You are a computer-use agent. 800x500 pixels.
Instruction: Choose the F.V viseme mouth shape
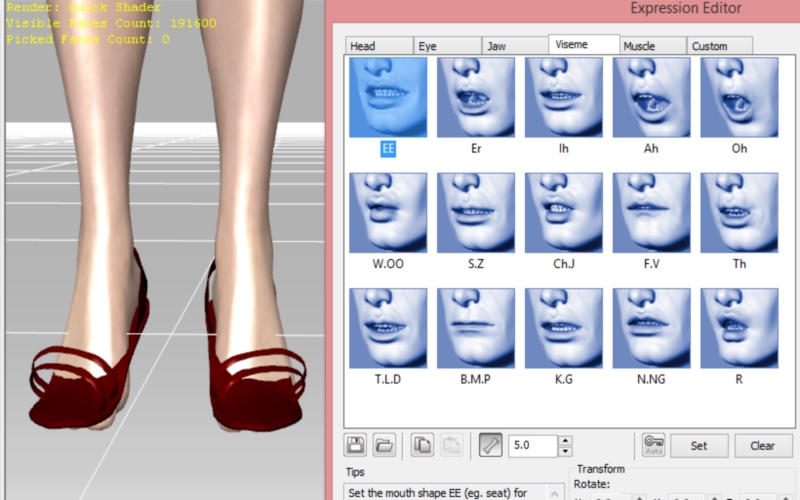651,212
